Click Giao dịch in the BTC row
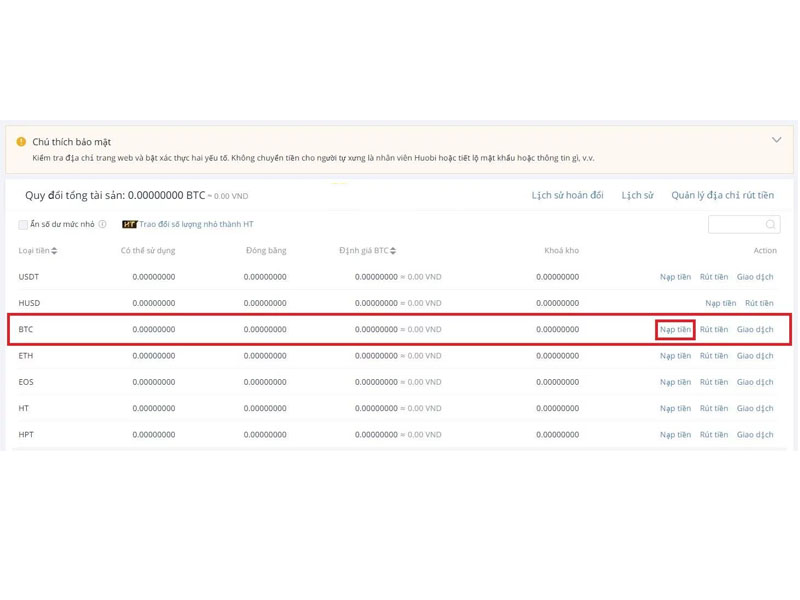Image resolution: width=800 pixels, height=600 pixels. tap(755, 330)
